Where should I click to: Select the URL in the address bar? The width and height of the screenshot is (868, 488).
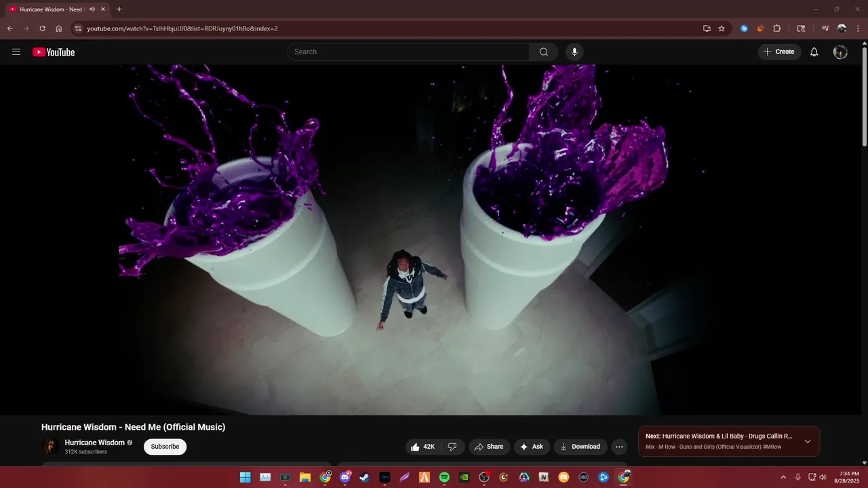coord(182,28)
